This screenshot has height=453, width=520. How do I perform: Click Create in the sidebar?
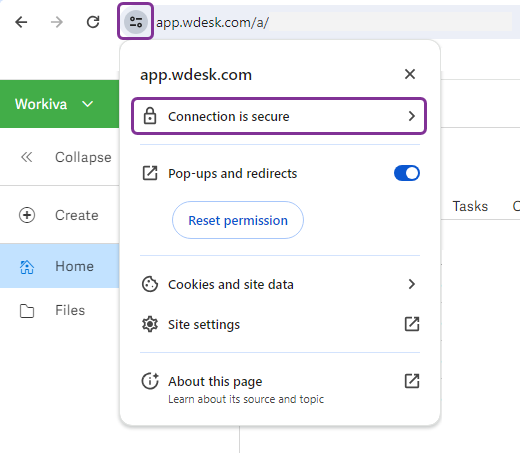[x=59, y=215]
